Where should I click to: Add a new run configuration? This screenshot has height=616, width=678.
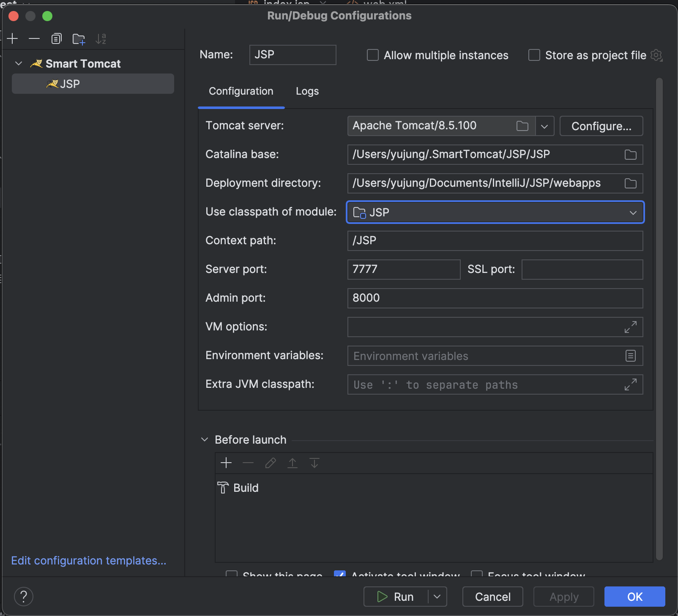pos(13,39)
